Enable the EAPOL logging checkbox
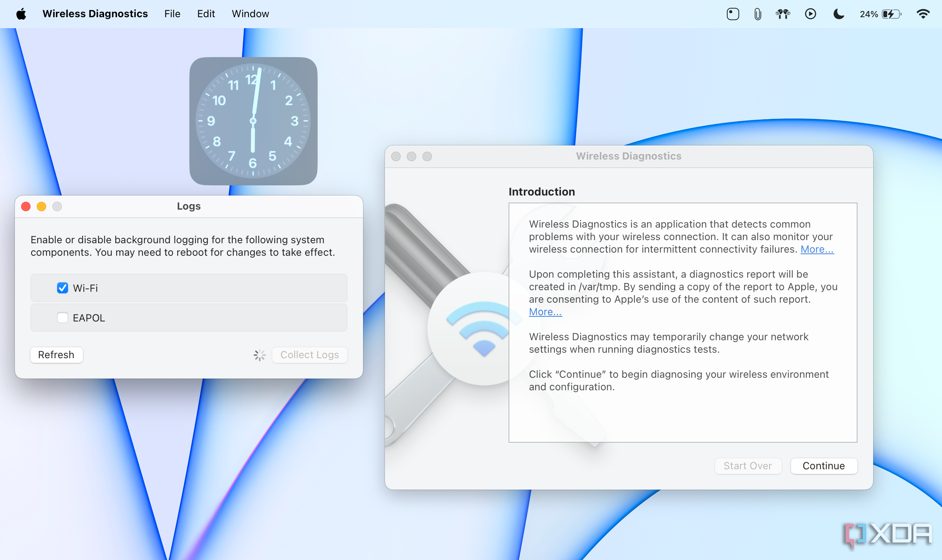The image size is (942, 560). [62, 318]
